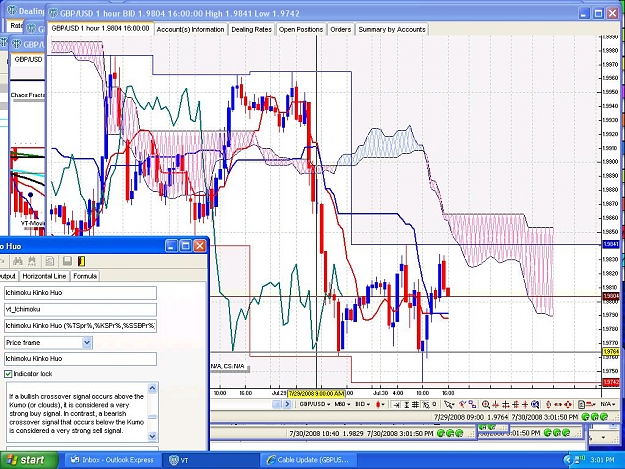Click the blue 1.9841 price label on axis
Viewport: 625px width, 469px height.
(611, 244)
